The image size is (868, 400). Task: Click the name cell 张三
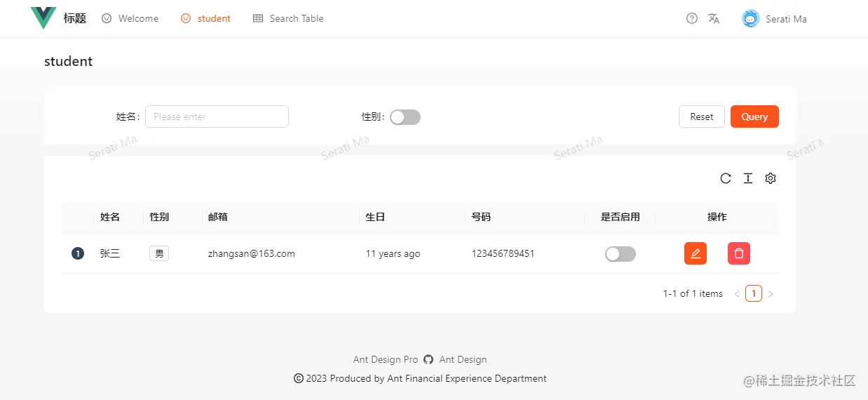110,253
